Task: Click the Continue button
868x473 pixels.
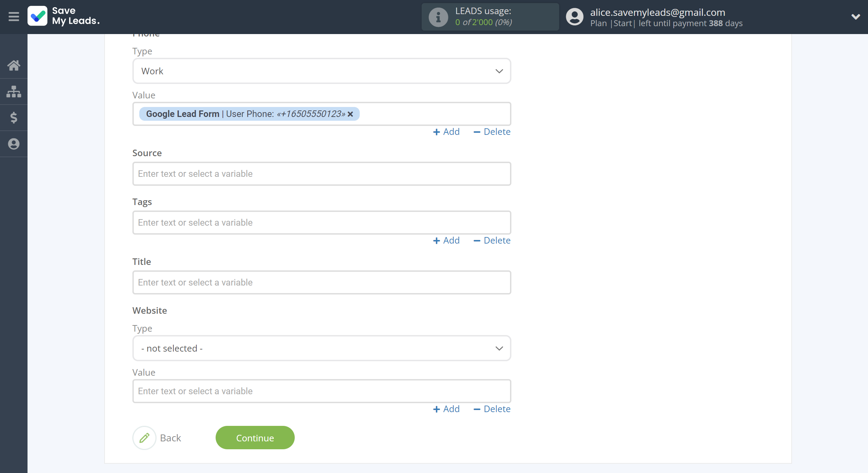Action: [255, 438]
